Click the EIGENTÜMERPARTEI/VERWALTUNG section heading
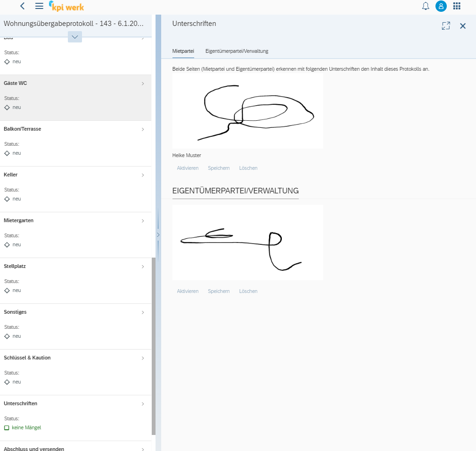 [x=236, y=191]
